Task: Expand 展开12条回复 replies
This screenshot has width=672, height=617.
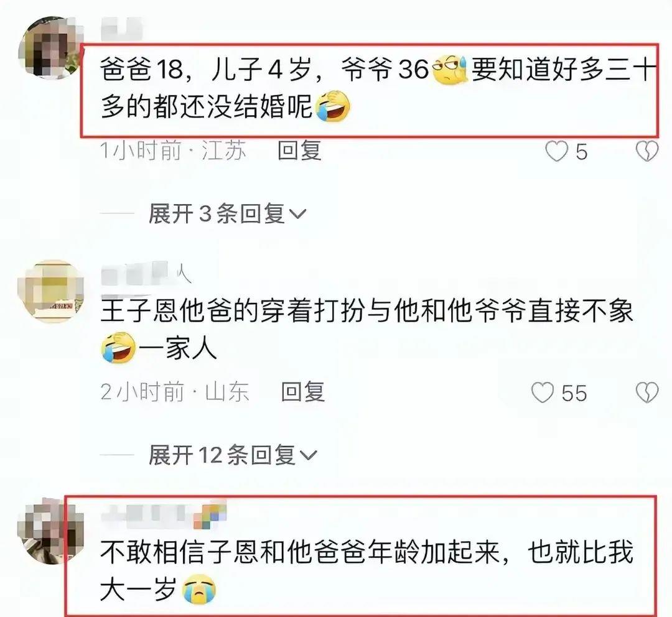Action: [233, 455]
